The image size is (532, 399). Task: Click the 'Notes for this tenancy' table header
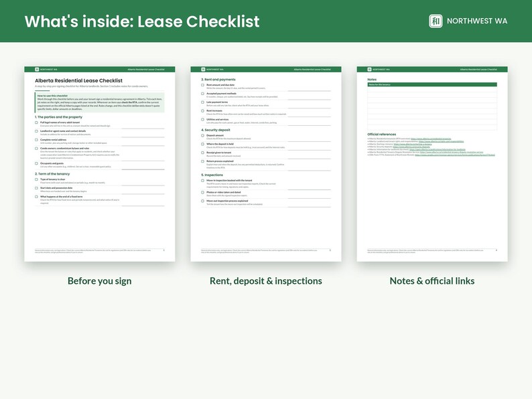(432, 84)
